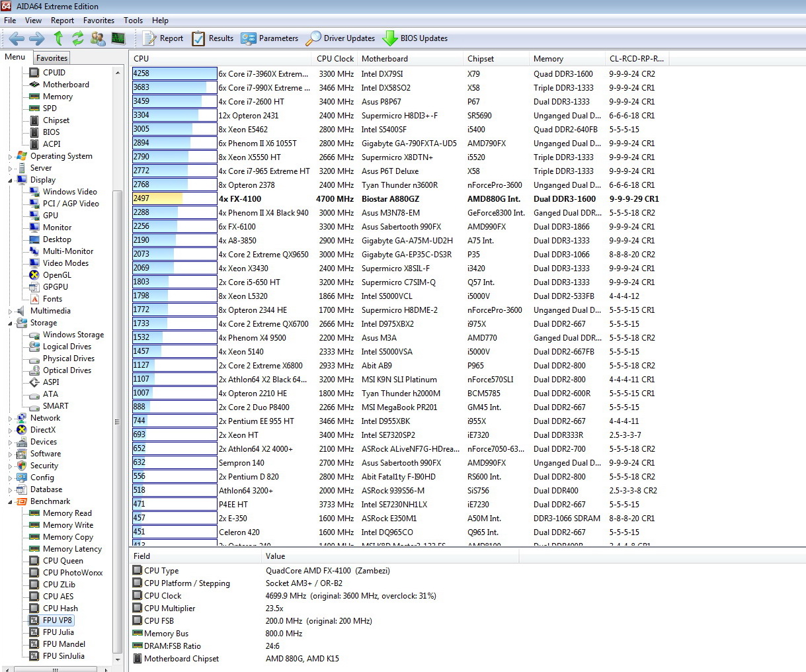Open Optical Drives under Storage

click(x=67, y=370)
